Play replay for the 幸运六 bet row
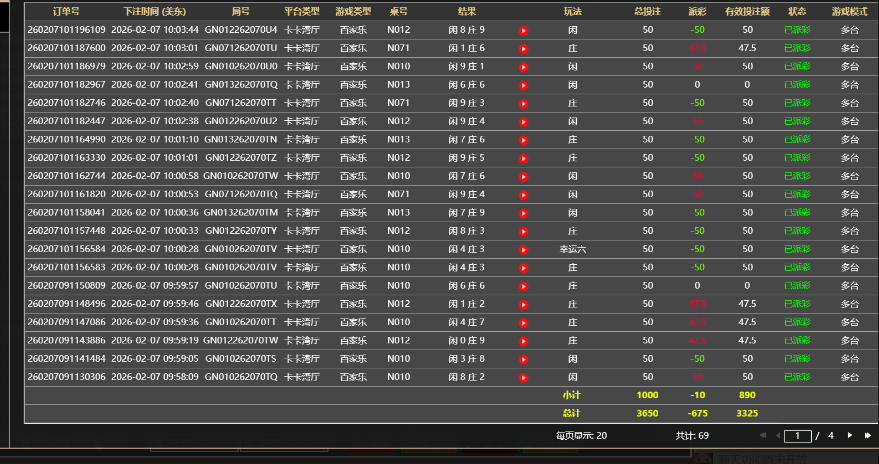Image resolution: width=879 pixels, height=464 pixels. [523, 249]
